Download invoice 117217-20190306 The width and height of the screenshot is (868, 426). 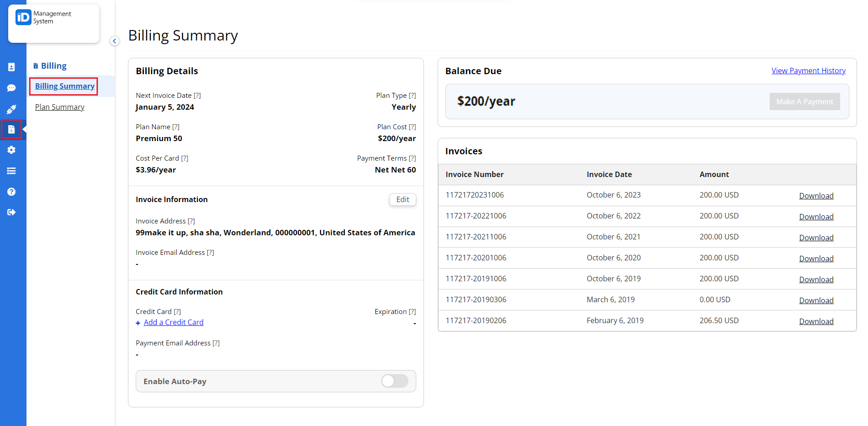816,300
